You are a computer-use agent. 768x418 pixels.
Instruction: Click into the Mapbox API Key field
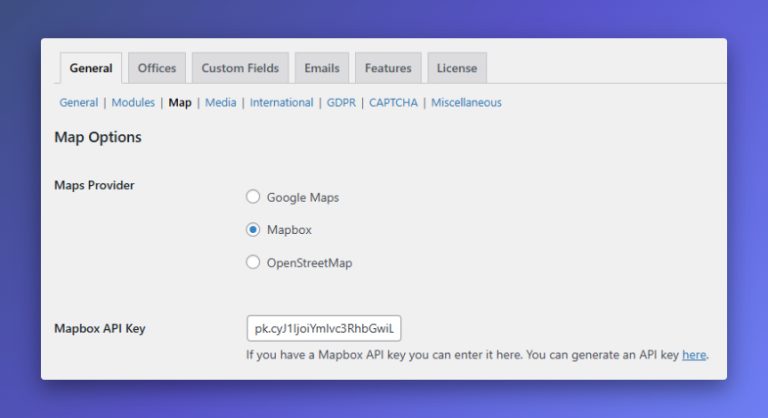[x=324, y=328]
